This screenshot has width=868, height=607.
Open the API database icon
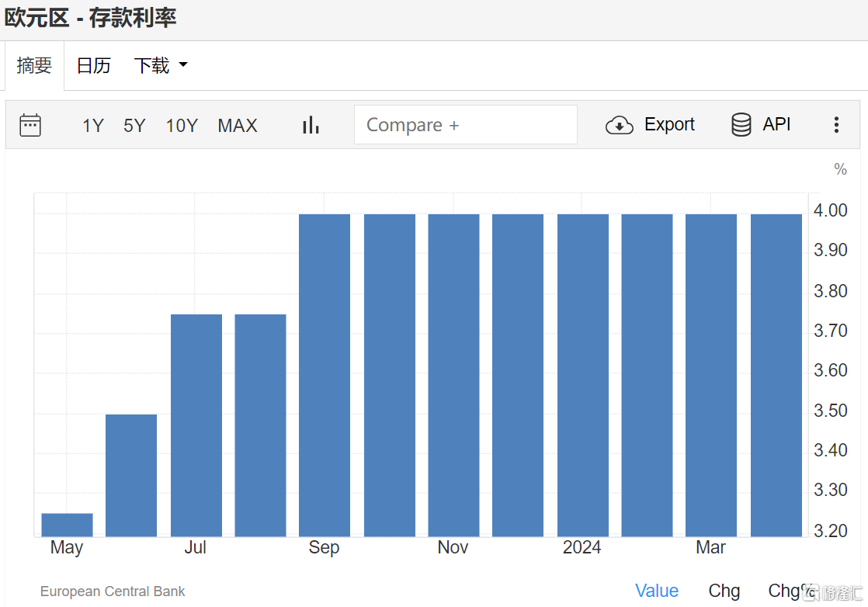741,123
